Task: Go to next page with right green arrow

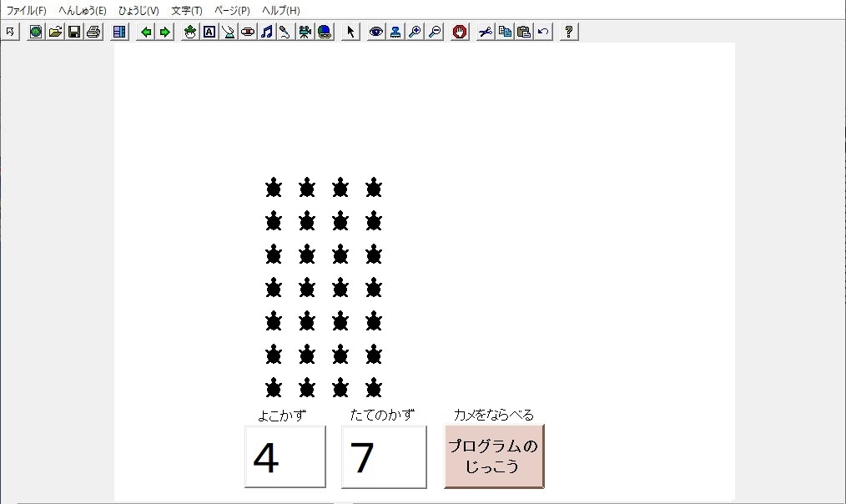Action: (x=165, y=32)
